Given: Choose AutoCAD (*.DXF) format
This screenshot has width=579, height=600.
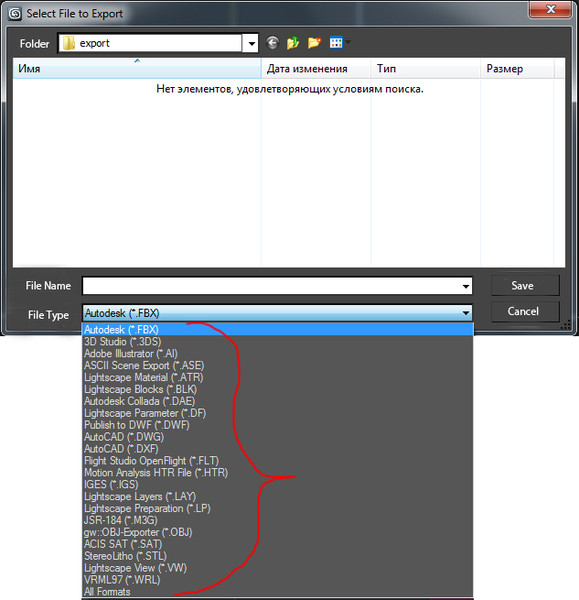Looking at the screenshot, I should 278,448.
